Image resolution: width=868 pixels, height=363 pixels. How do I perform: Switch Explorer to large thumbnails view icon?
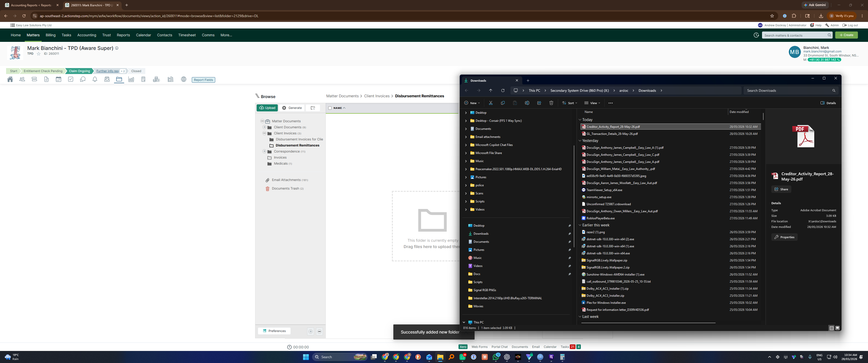(837, 328)
